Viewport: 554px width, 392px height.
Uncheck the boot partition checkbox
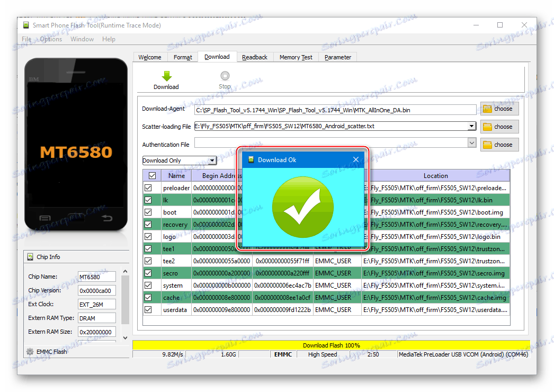(148, 212)
